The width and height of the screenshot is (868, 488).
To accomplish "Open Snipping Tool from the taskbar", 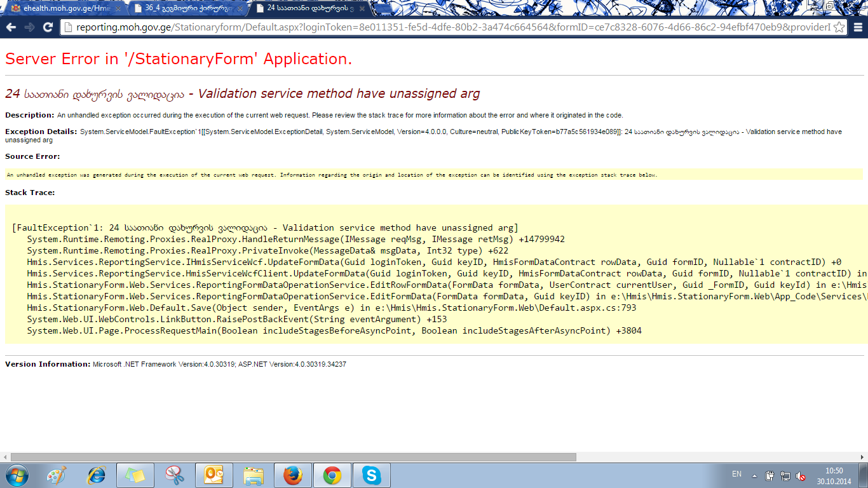I will tap(174, 475).
